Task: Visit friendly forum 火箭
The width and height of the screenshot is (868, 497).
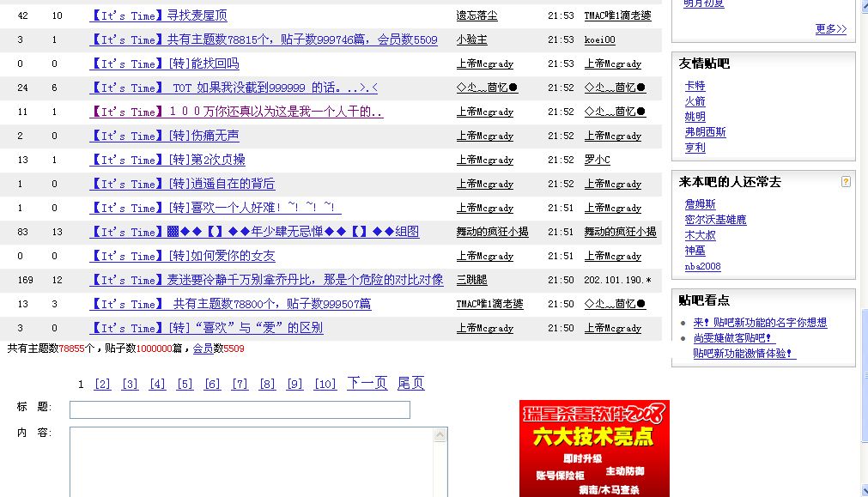Action: pyautogui.click(x=695, y=101)
